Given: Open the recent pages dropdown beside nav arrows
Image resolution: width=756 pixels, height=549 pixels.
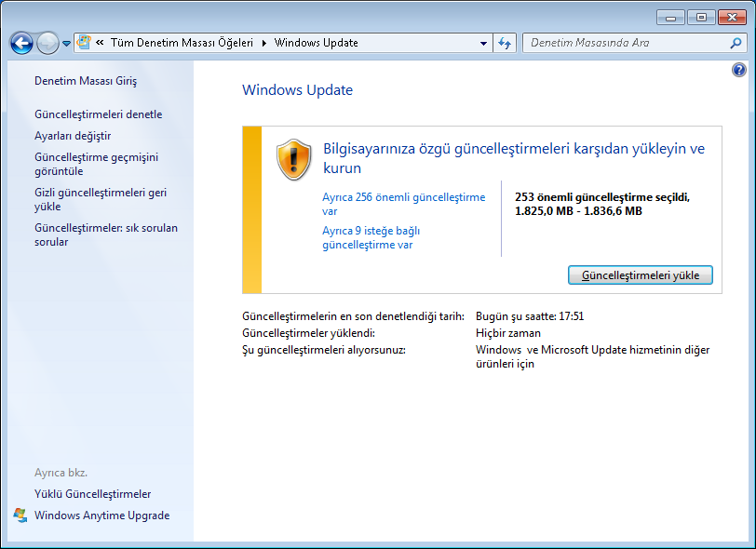Looking at the screenshot, I should point(66,44).
